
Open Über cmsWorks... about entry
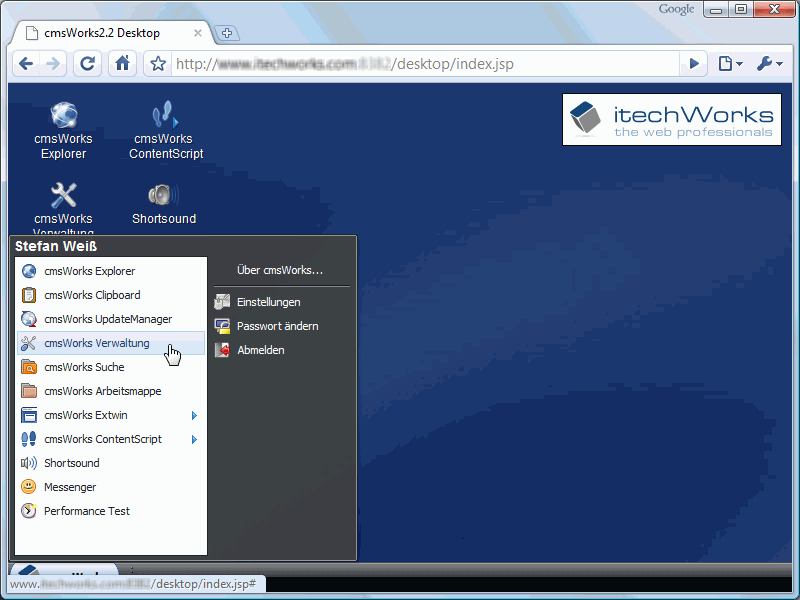click(x=280, y=270)
